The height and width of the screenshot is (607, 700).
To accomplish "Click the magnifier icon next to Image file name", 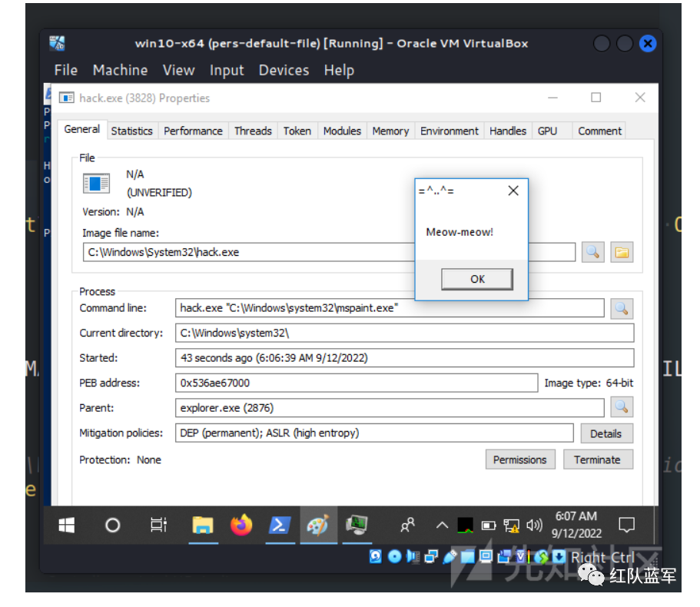I will click(593, 252).
